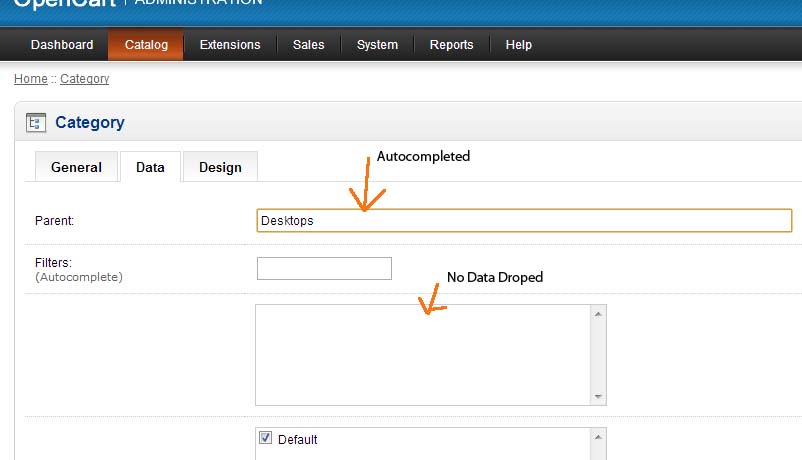Click the Filters autocomplete input box
Screen dimensions: 802x460
(324, 269)
